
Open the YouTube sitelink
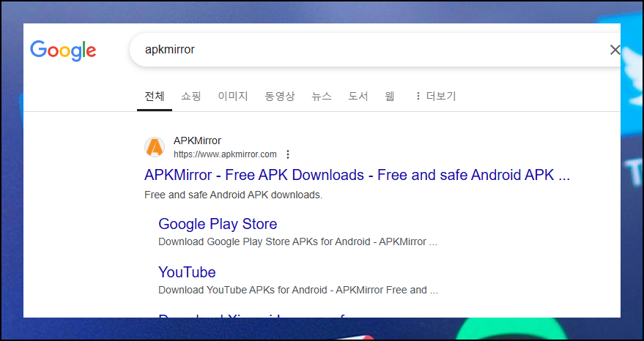[x=187, y=272]
